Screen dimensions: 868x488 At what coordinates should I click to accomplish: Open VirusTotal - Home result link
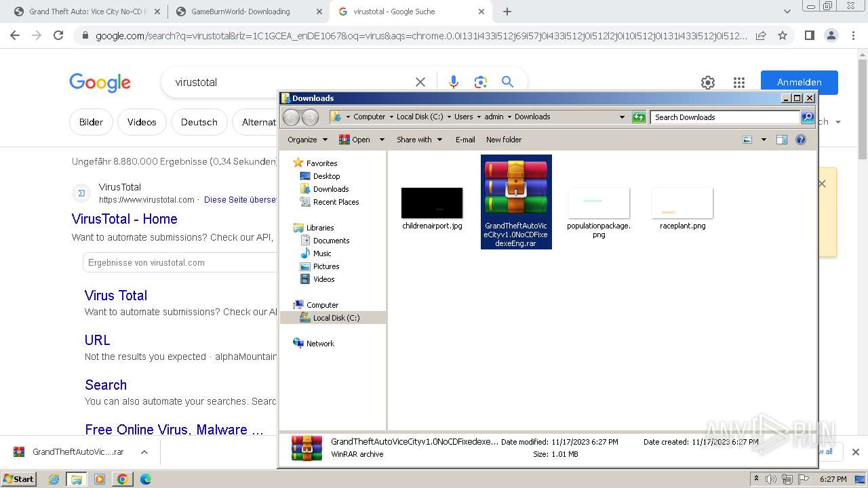(125, 219)
